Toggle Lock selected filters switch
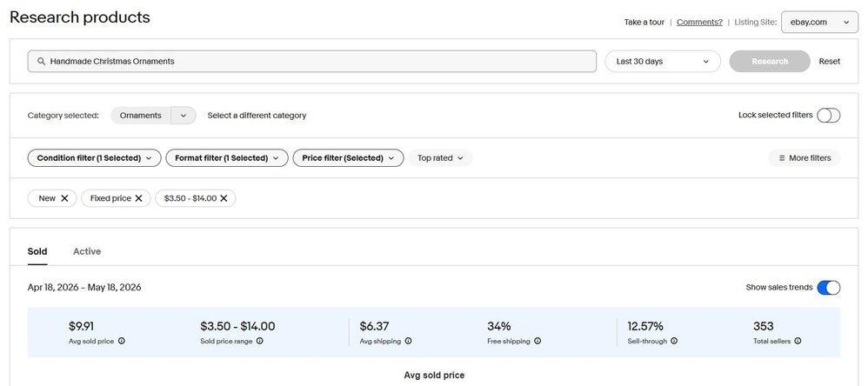This screenshot has width=868, height=386. (828, 115)
